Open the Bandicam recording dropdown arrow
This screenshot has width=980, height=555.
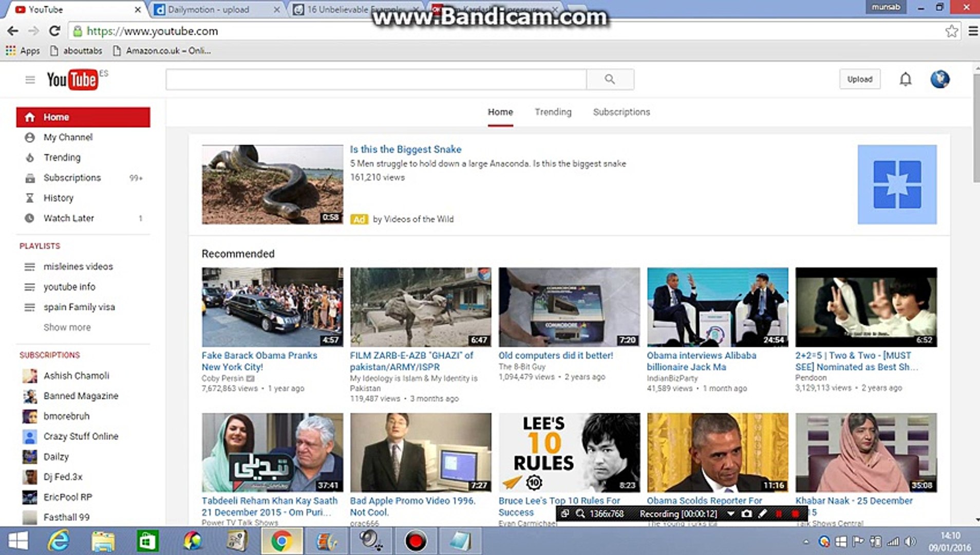(x=730, y=513)
